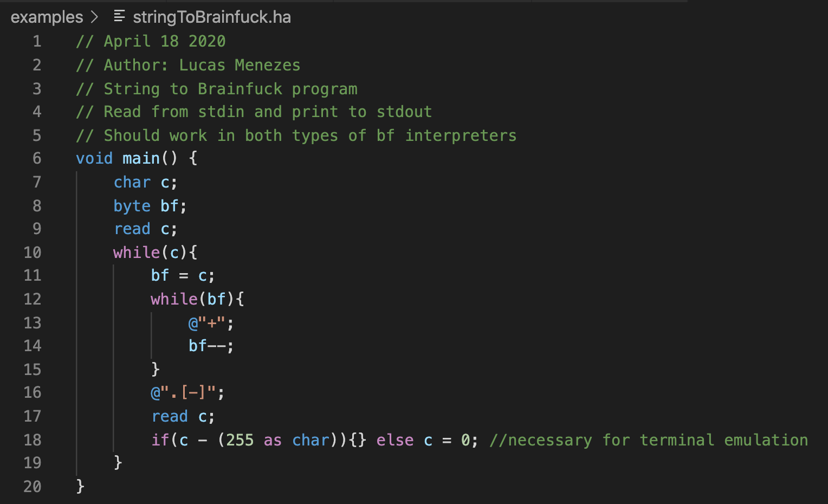Open the examples folder breadcrumb
Image resolution: width=828 pixels, height=504 pixels.
47,17
